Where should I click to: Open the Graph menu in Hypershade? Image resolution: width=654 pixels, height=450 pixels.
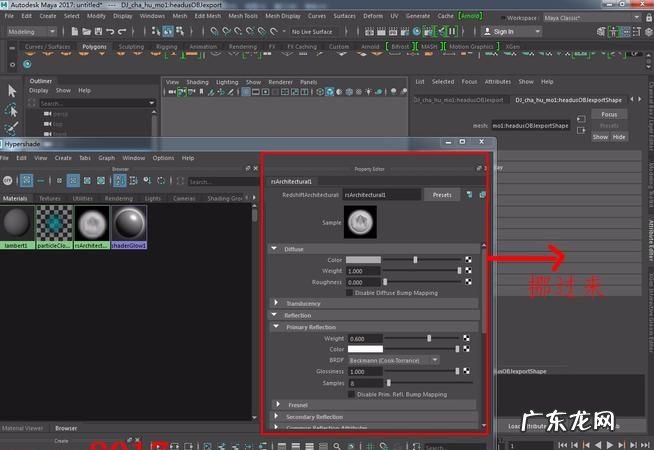(105, 158)
